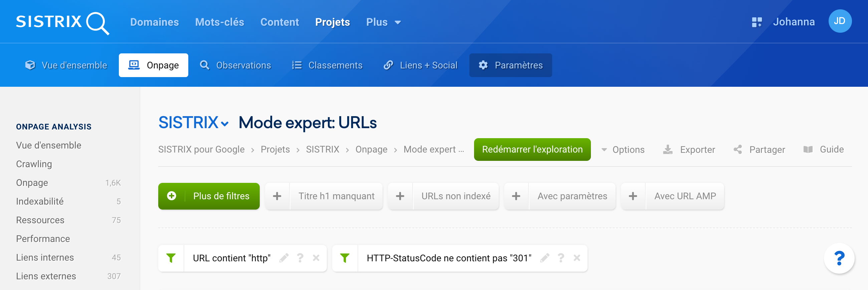Open sidebar Liens internes item
The image size is (868, 290).
click(68, 258)
